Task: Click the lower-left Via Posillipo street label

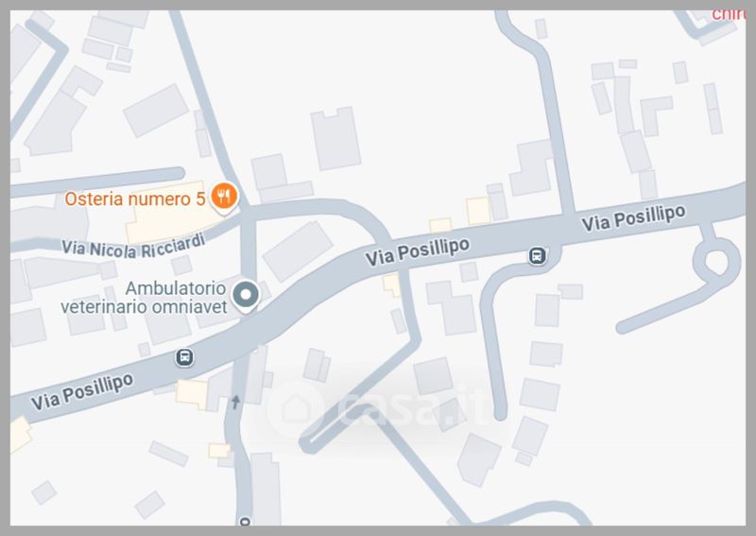Action: [x=82, y=391]
